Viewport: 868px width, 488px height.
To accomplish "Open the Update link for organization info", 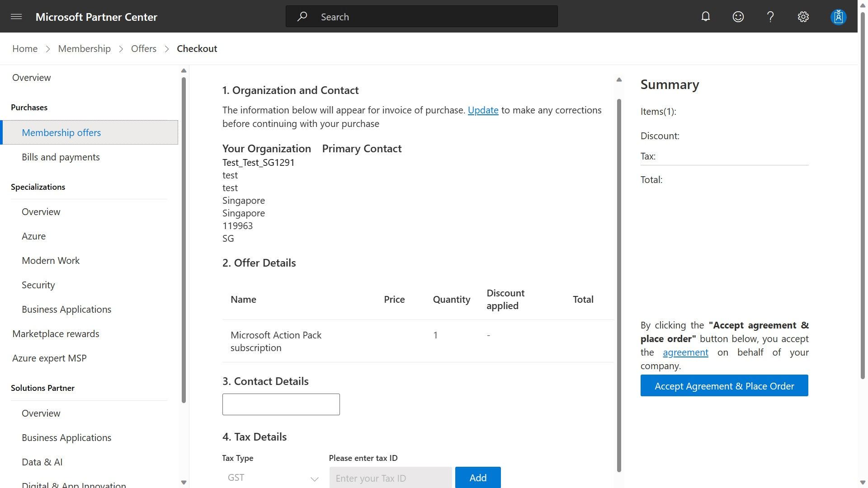I will pyautogui.click(x=483, y=110).
